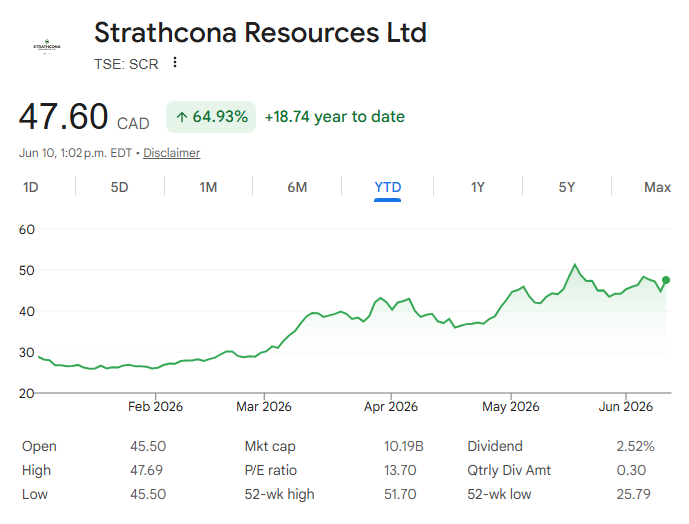Image resolution: width=689 pixels, height=524 pixels.
Task: Switch chart to 6M range
Action: point(297,187)
